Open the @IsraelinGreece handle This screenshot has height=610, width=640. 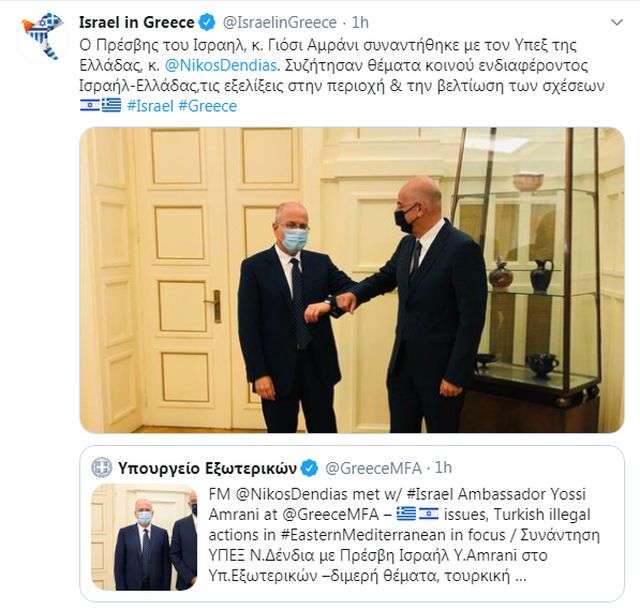[280, 22]
